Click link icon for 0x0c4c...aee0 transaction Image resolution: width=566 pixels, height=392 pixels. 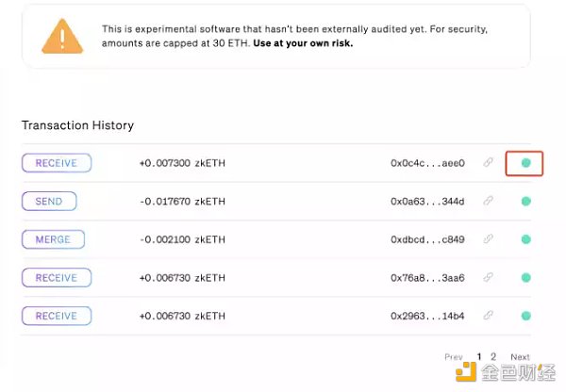point(488,163)
